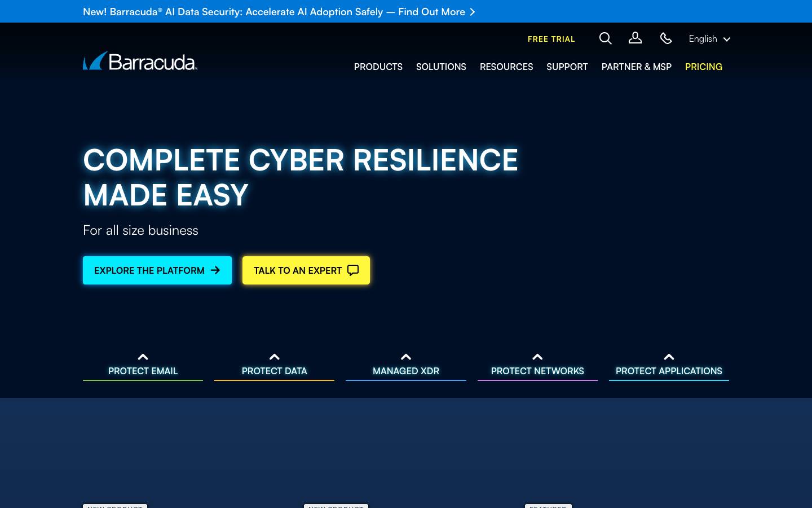Open the Support menu
Screen dimensions: 812x508
567,67
